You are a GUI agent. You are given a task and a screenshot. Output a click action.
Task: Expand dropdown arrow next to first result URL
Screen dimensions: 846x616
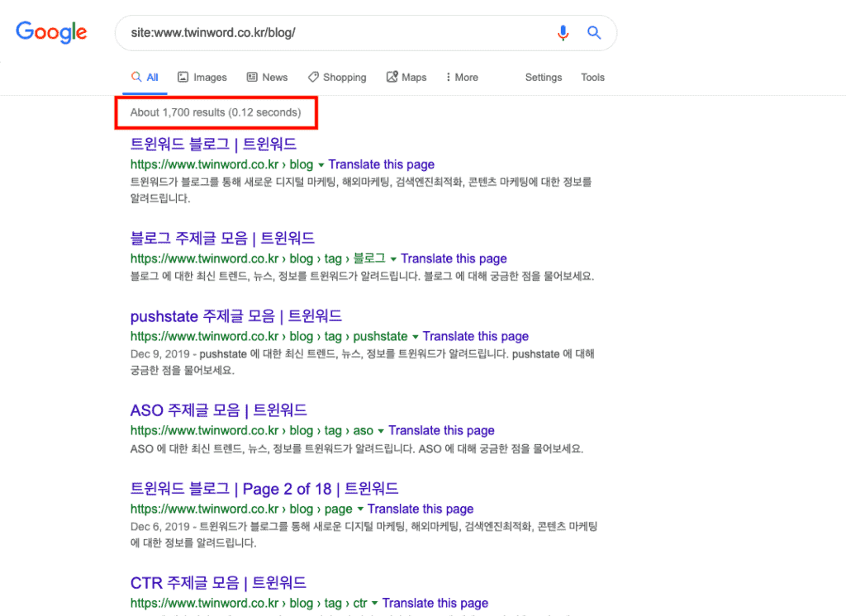click(x=321, y=165)
